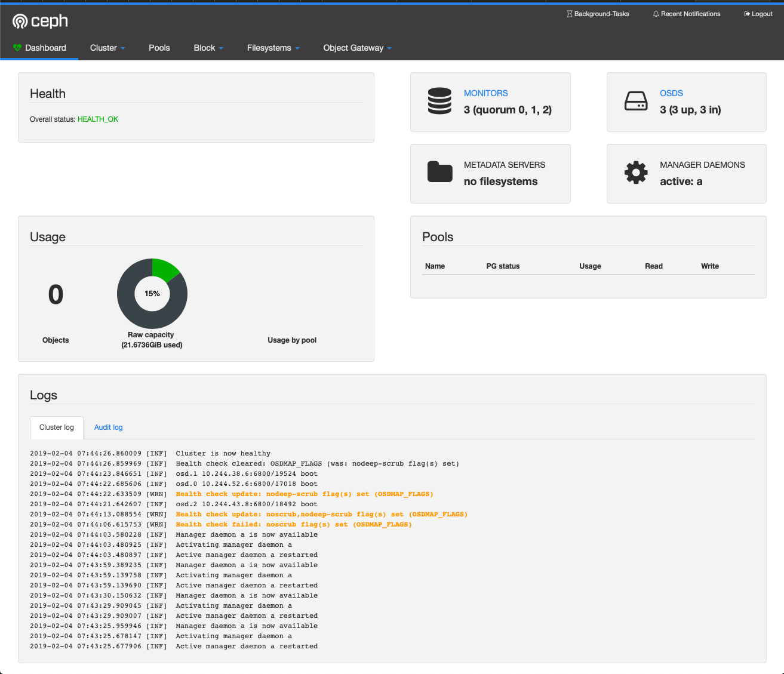
Task: Switch to the Audit log tab
Action: pos(108,427)
